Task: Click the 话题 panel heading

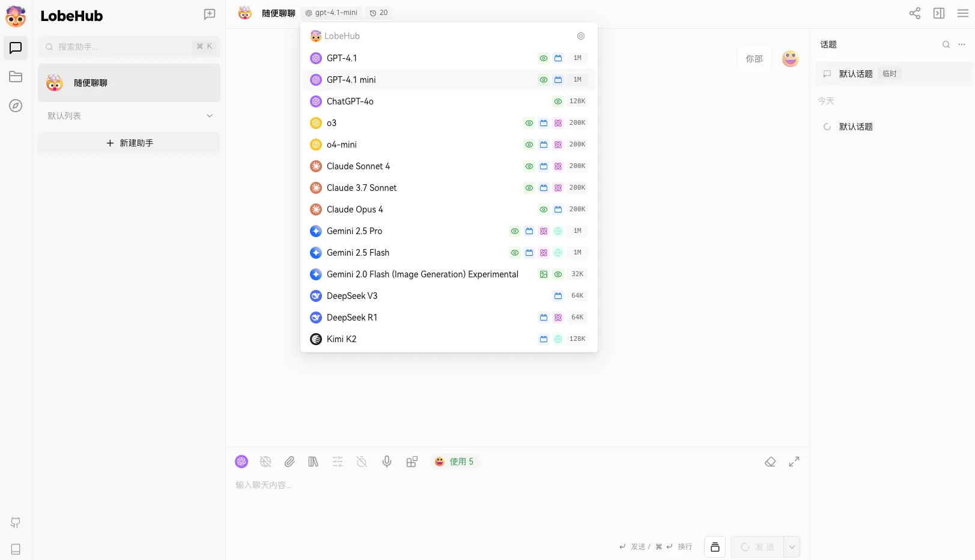Action: coord(828,44)
